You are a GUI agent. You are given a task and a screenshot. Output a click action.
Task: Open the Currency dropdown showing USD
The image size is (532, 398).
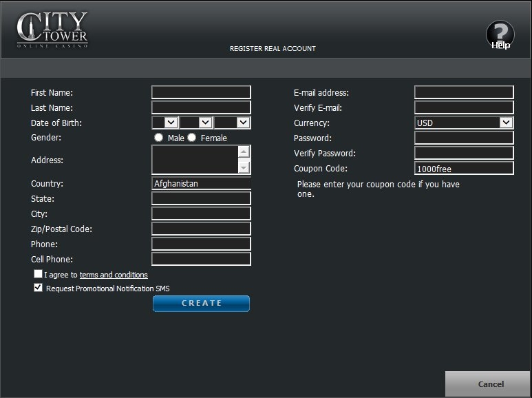[x=464, y=123]
